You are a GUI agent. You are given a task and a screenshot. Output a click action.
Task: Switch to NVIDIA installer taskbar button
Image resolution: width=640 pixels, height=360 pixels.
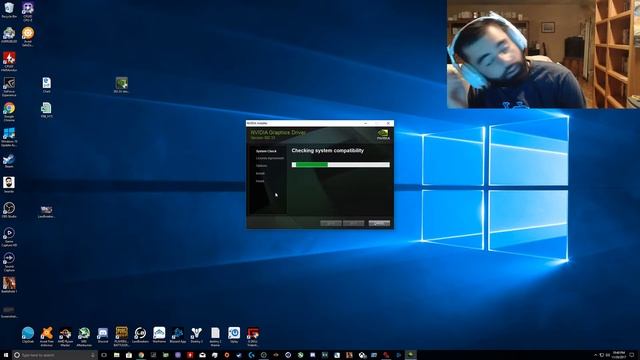click(x=411, y=355)
